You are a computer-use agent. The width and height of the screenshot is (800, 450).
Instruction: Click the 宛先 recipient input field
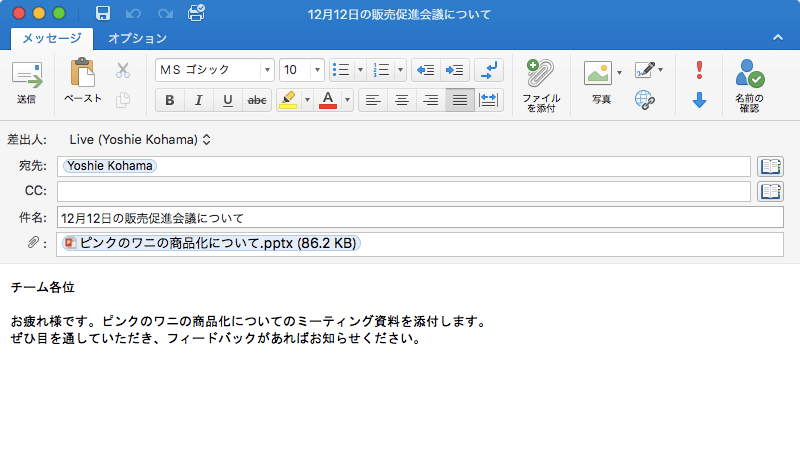click(x=404, y=166)
